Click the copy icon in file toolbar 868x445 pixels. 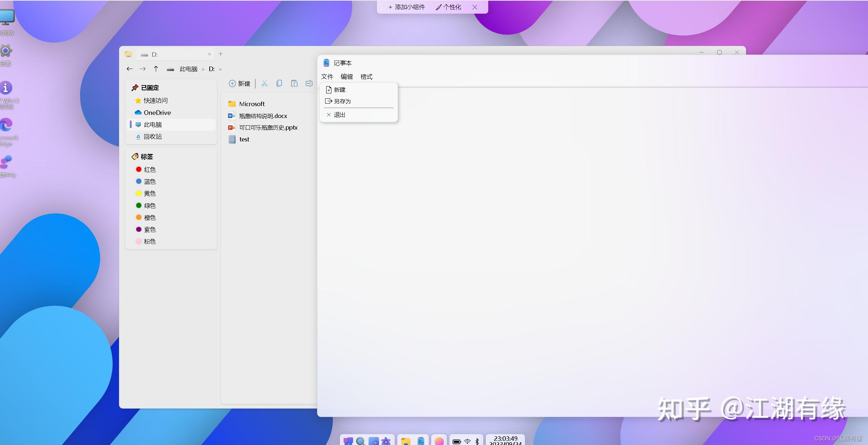[279, 83]
